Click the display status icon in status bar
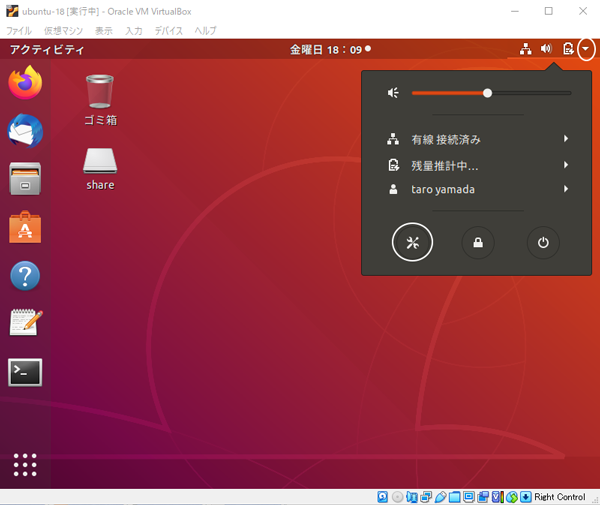600x505 pixels. 469,497
